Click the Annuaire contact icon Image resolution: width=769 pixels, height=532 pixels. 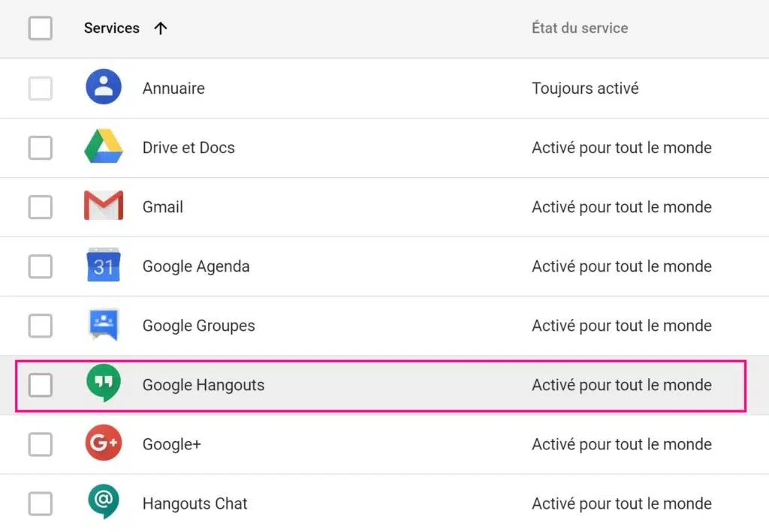click(104, 87)
